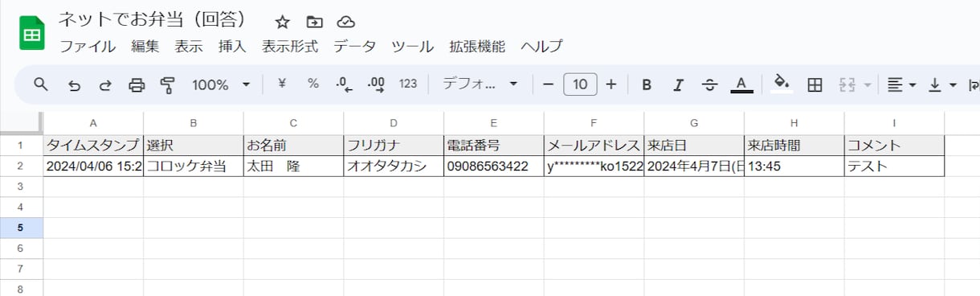Open the データ menu
Viewport: 980px width, 296px height.
coord(355,47)
